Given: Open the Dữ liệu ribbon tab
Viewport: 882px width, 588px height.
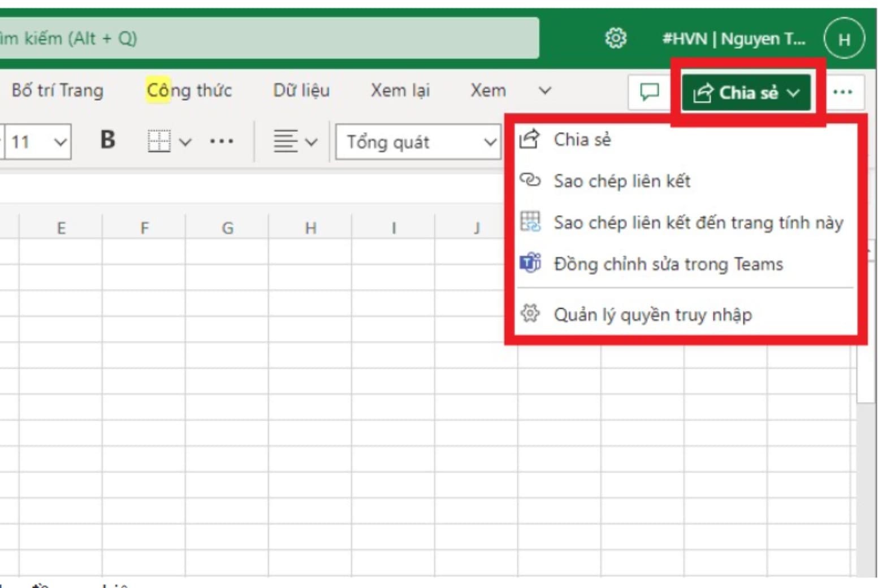Looking at the screenshot, I should pyautogui.click(x=301, y=90).
